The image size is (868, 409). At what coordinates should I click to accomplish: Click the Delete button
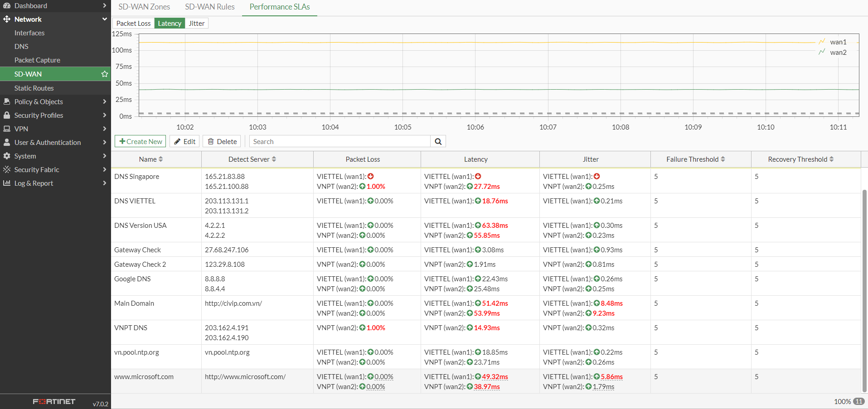click(x=222, y=141)
